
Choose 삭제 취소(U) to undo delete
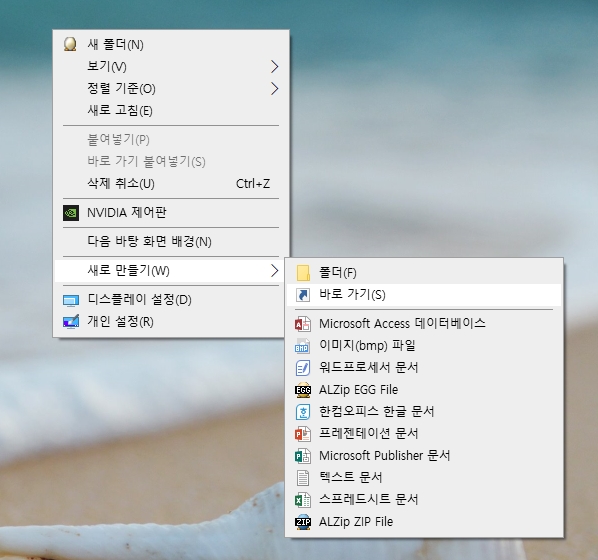point(171,184)
